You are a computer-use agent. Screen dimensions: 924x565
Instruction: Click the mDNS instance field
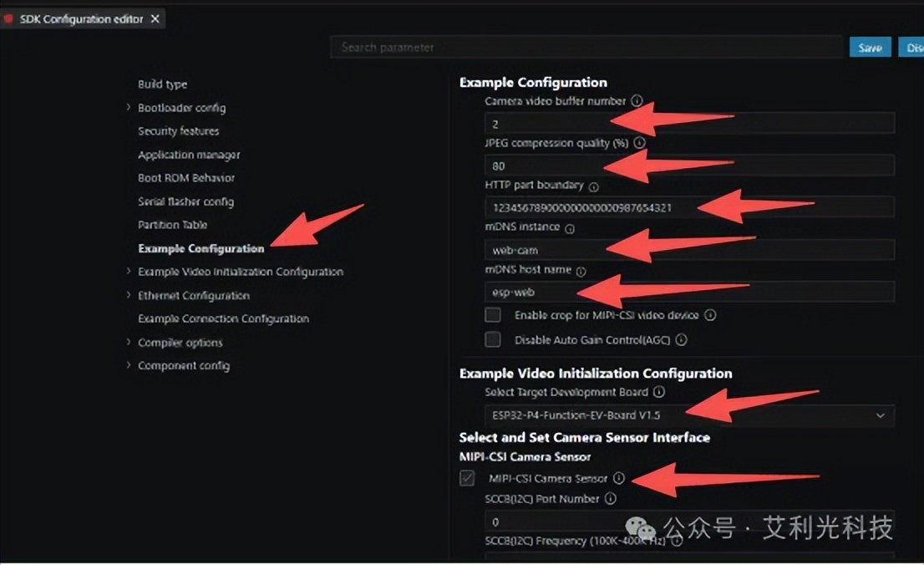tap(689, 250)
